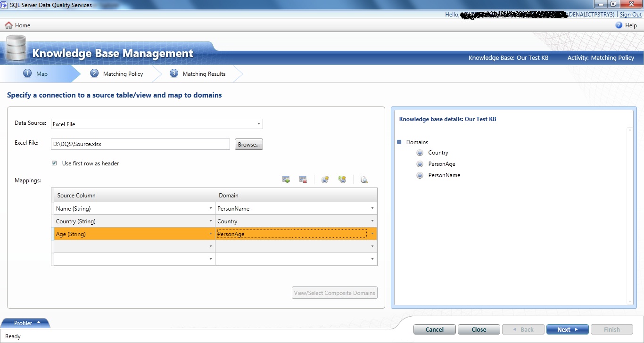
Task: Preview the data source
Action: click(364, 180)
